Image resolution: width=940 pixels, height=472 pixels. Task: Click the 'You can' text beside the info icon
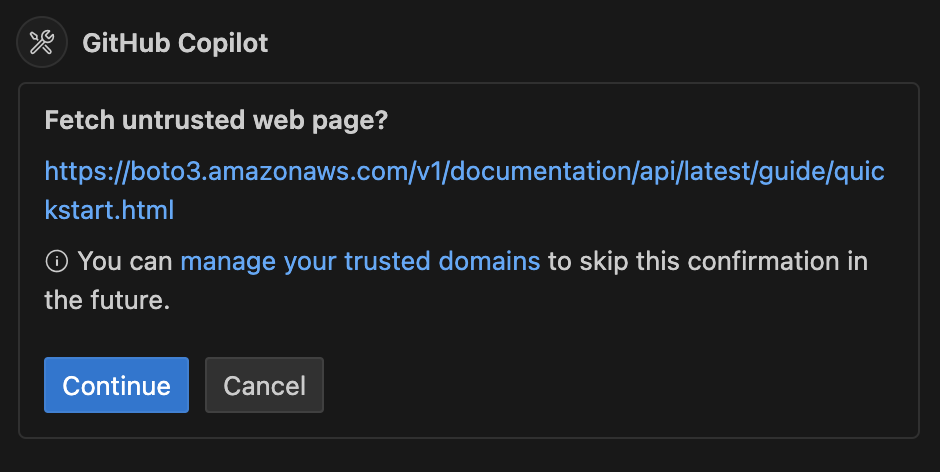[x=125, y=261]
